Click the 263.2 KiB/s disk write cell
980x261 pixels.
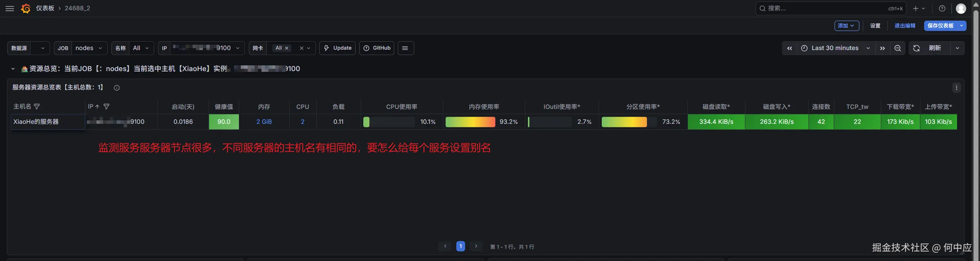[x=777, y=122]
